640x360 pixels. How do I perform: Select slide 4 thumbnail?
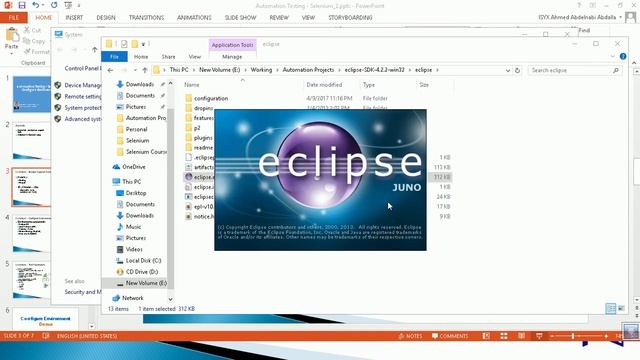(31, 234)
